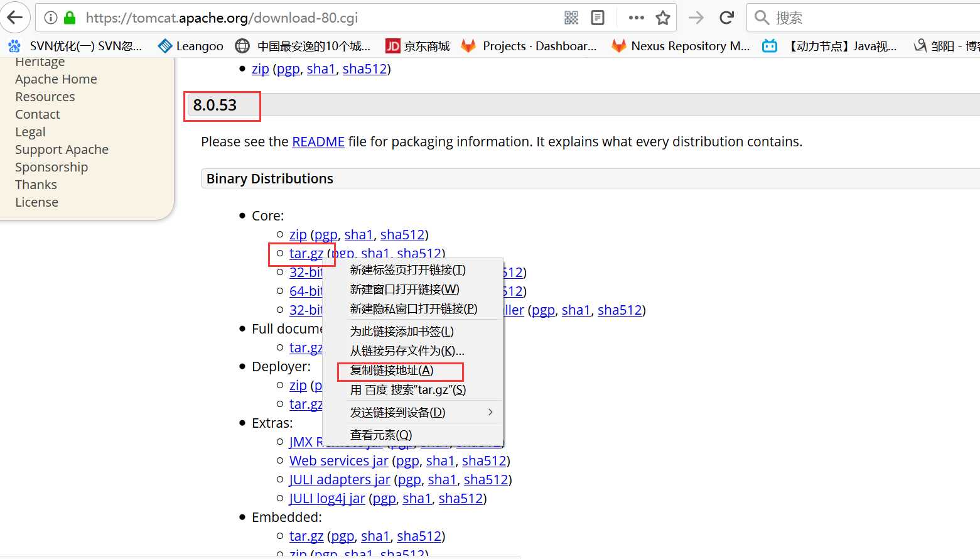
Task: Click sha512 link on Core zip row
Action: coord(402,235)
